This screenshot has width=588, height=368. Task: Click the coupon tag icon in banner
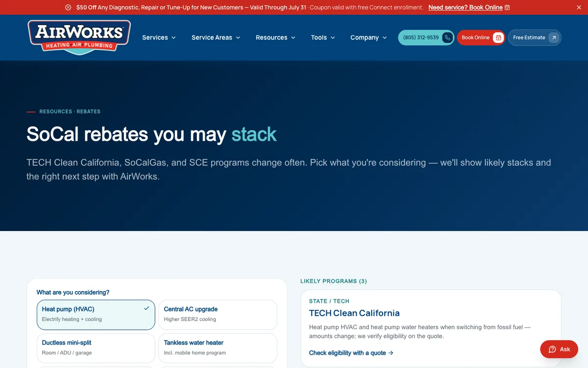point(68,7)
